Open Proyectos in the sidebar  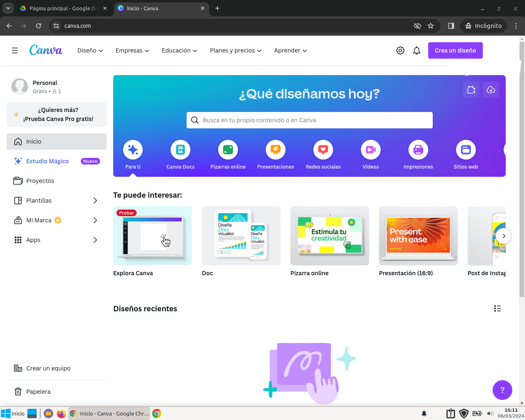pyautogui.click(x=57, y=181)
